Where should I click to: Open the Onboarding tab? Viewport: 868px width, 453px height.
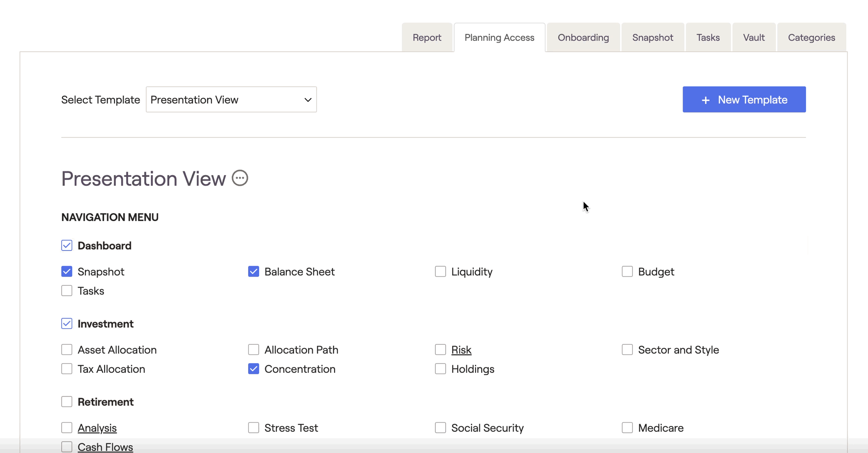pos(583,38)
